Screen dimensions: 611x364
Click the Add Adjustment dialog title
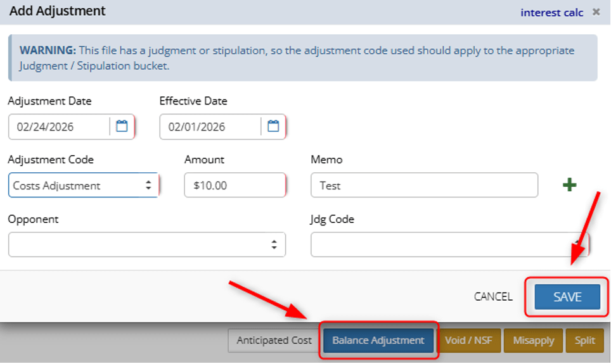[x=57, y=11]
